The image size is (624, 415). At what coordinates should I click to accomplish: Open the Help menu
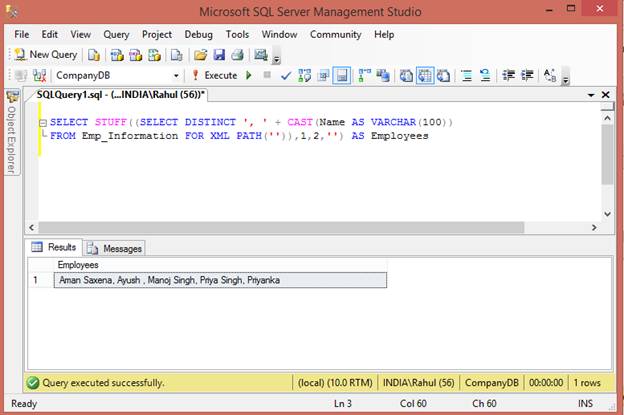(x=384, y=35)
